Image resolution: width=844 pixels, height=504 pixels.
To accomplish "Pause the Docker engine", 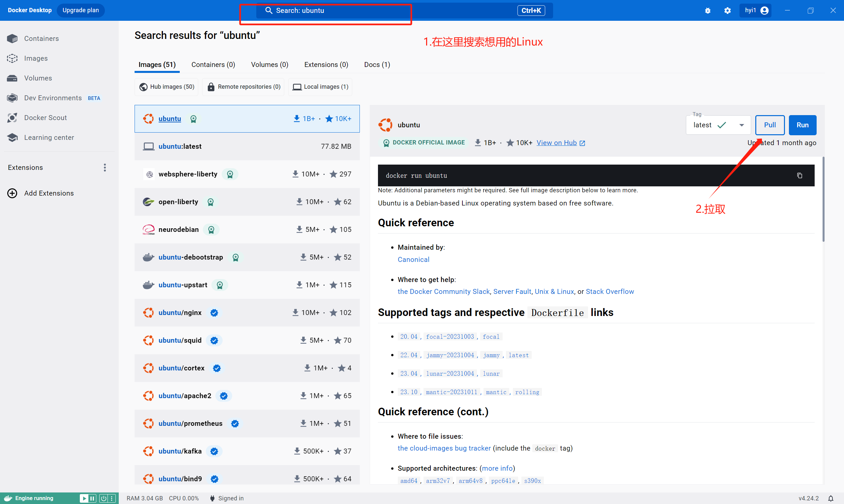I will click(x=92, y=498).
